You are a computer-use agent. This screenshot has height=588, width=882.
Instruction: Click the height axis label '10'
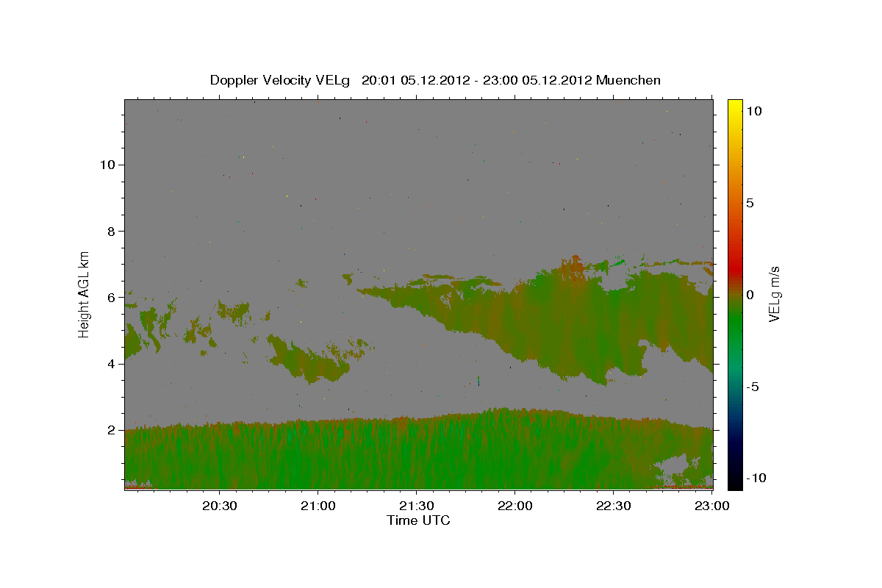[107, 165]
